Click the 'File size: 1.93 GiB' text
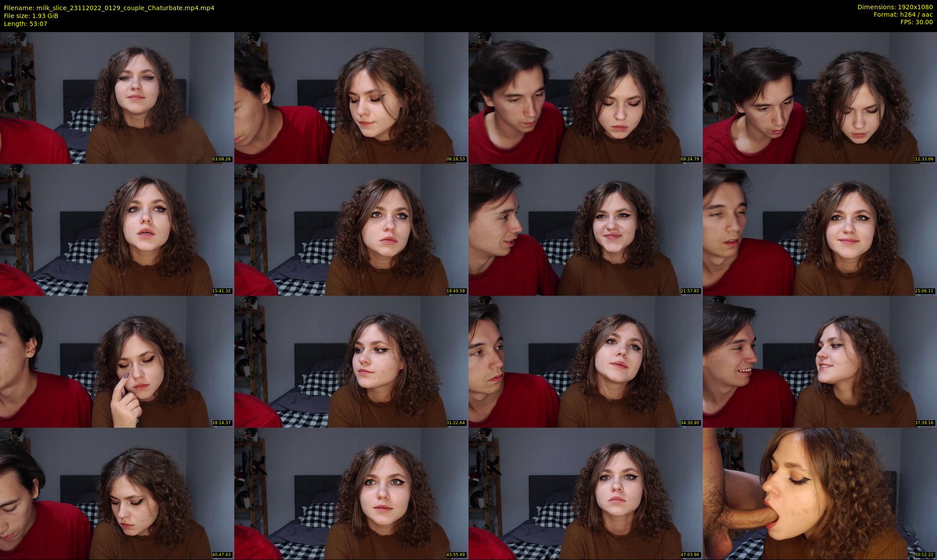Screen dimensions: 937x560 31,16
